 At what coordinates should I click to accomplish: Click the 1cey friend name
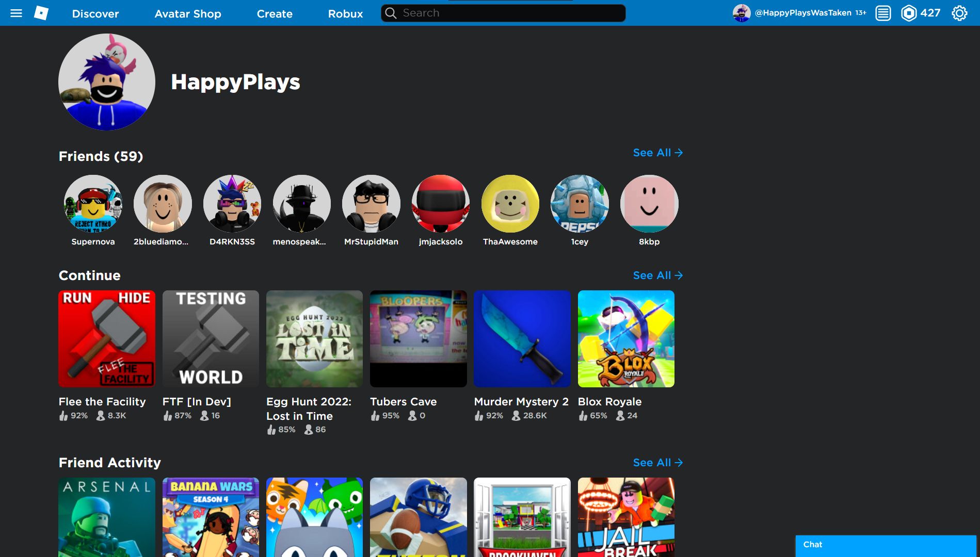point(580,242)
